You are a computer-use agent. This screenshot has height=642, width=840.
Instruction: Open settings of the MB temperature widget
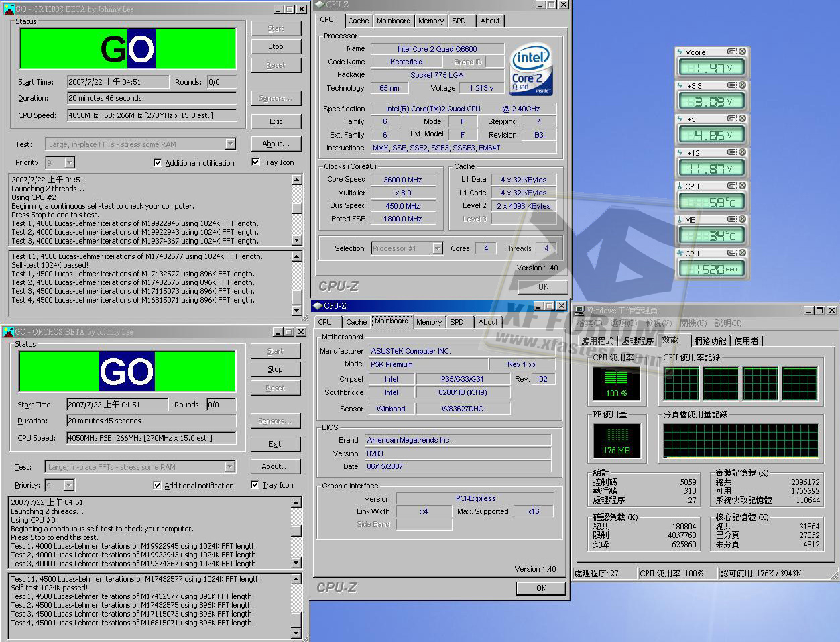[x=732, y=219]
